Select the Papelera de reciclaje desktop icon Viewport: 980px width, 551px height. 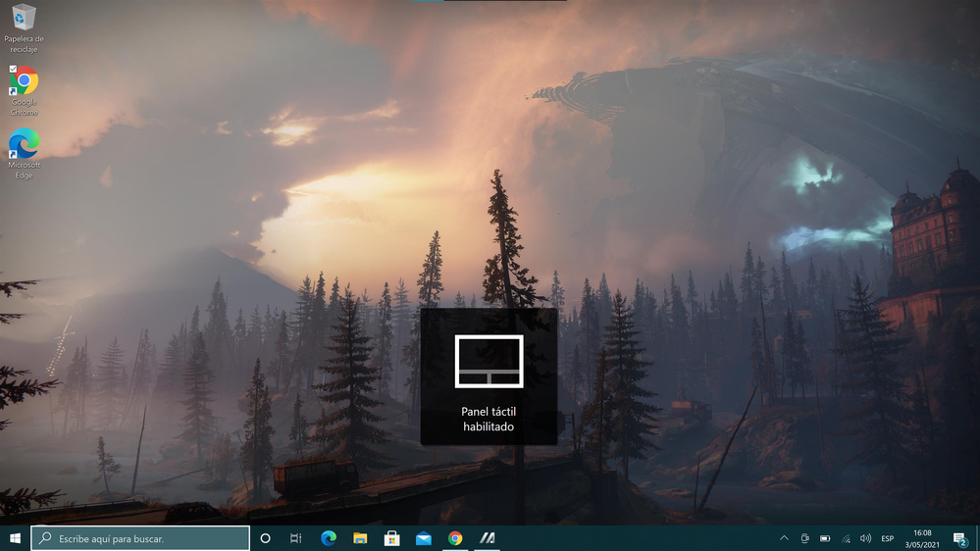pyautogui.click(x=24, y=27)
